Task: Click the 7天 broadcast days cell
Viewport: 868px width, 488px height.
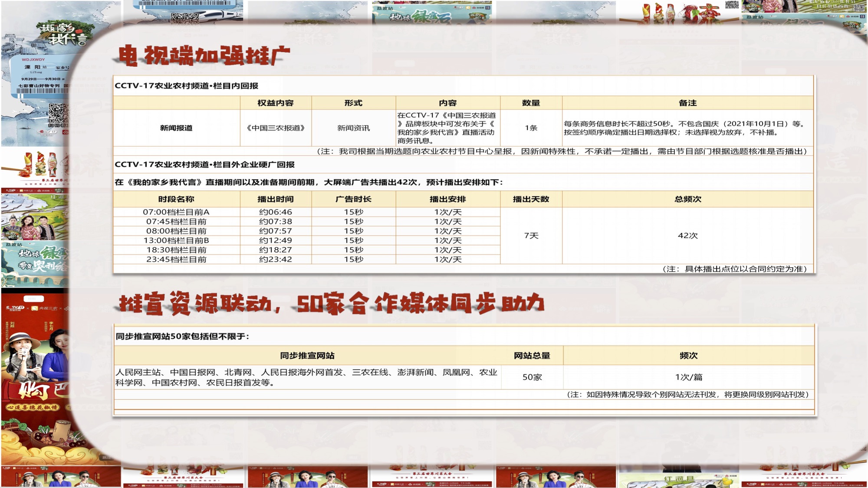Action: pyautogui.click(x=531, y=236)
